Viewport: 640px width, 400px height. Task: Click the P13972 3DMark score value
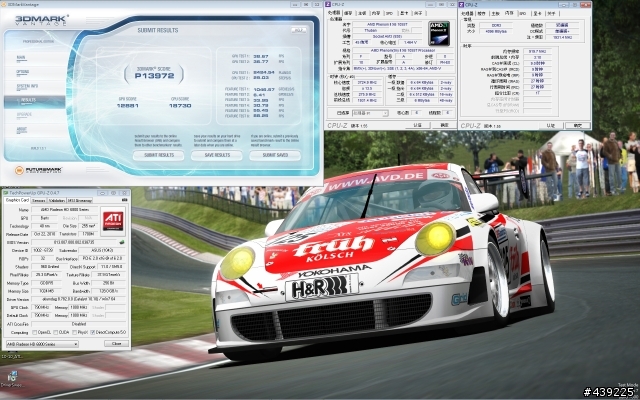(154, 76)
